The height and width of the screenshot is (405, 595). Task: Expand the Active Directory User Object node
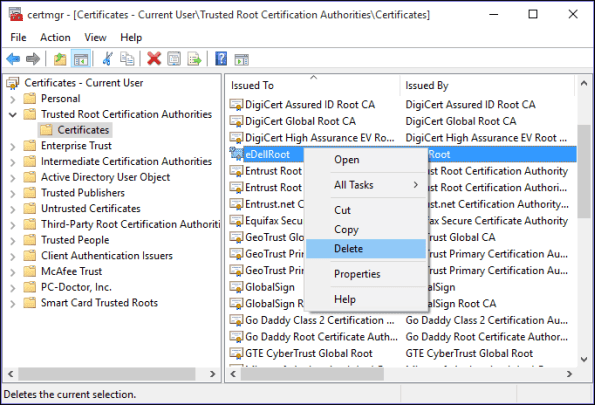click(13, 178)
